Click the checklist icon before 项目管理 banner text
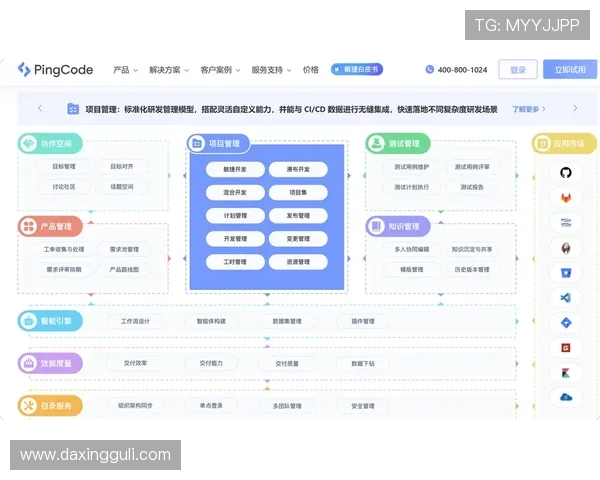Image resolution: width=600 pixels, height=480 pixels. 73,109
